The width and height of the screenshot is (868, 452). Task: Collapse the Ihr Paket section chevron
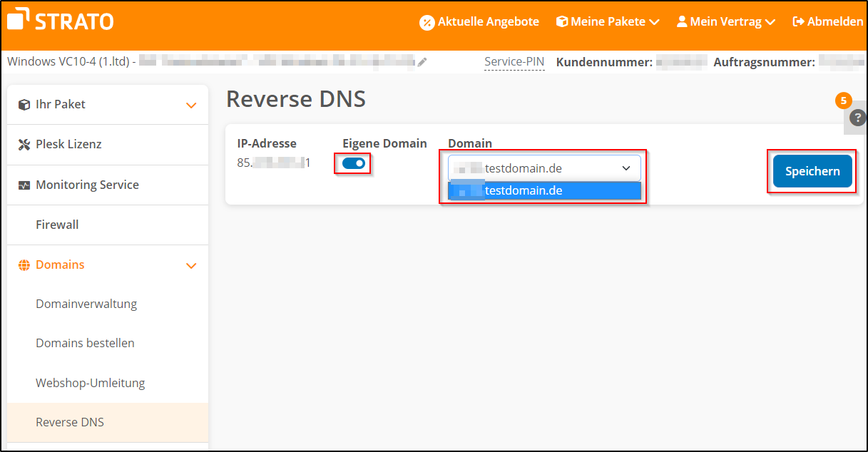click(191, 104)
